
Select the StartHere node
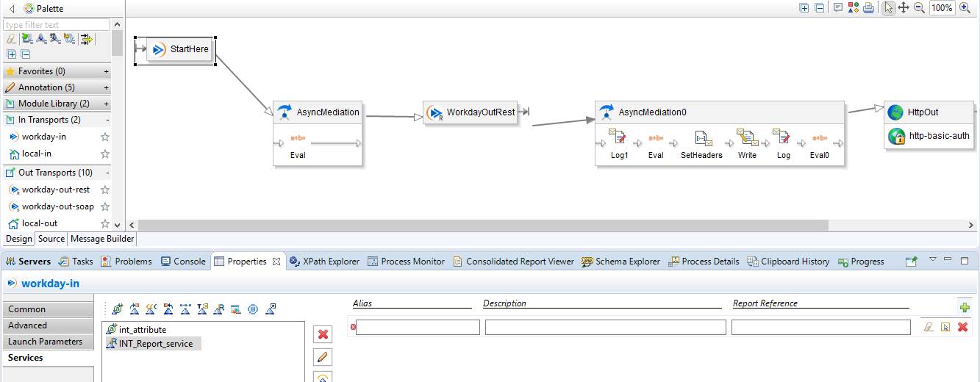pos(181,49)
